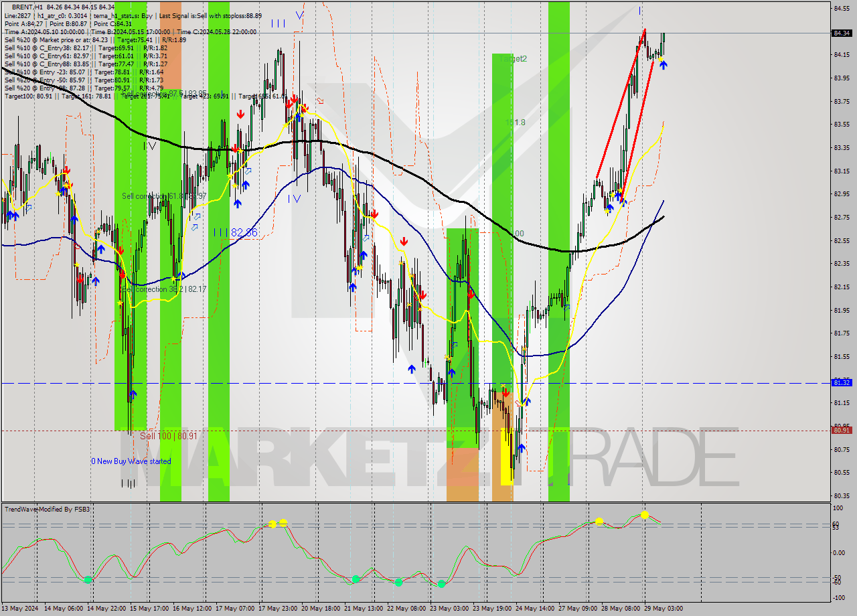Select the '0 New Buy Wave started' label
The height and width of the screenshot is (616, 857).
[x=131, y=461]
